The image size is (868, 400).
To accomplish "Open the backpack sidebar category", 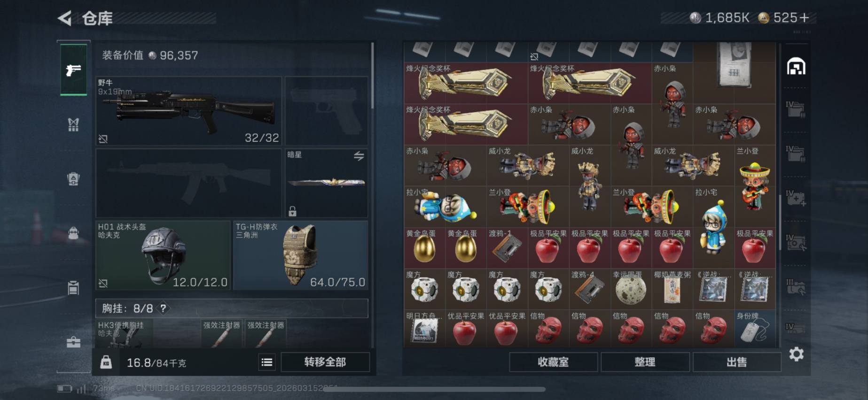I will 73,233.
